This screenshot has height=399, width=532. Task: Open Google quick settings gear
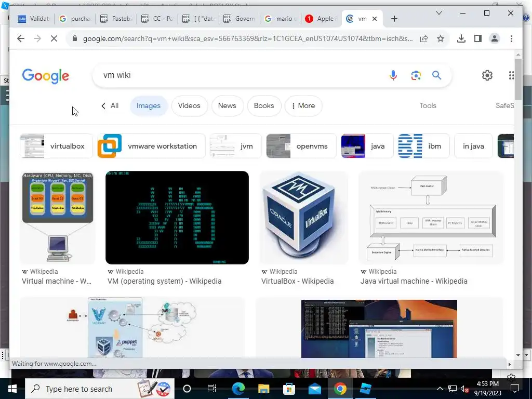pyautogui.click(x=487, y=75)
